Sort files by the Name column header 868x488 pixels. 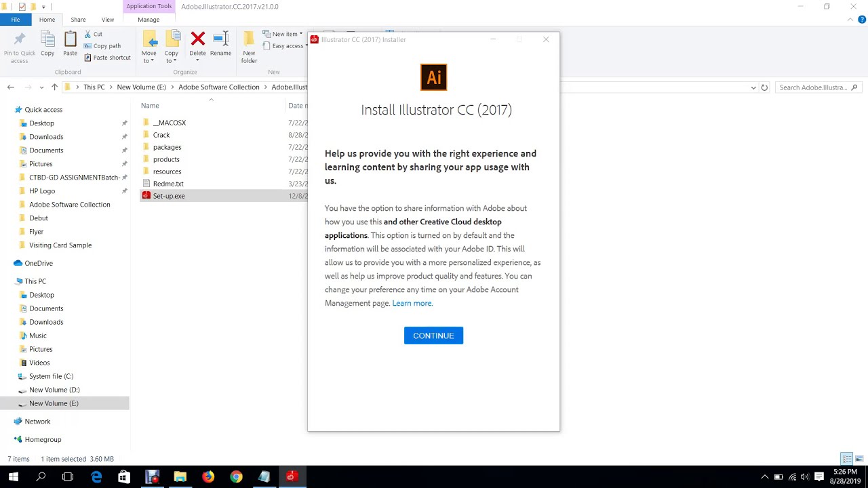150,106
